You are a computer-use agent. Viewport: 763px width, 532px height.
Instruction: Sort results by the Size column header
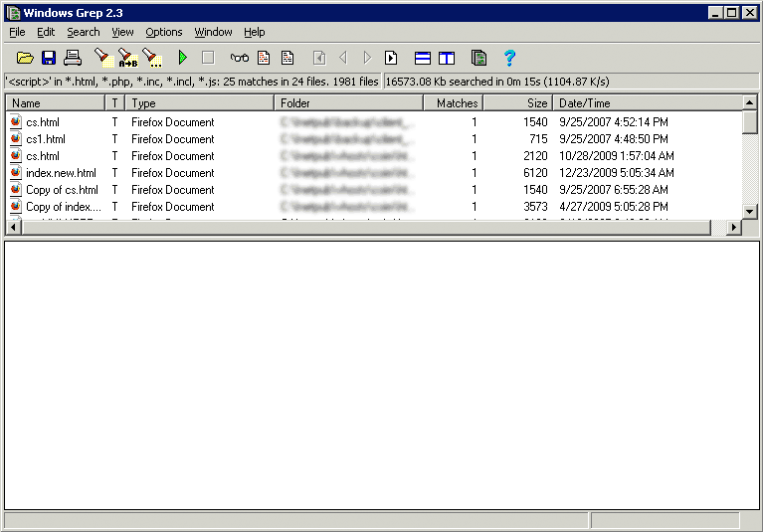tap(517, 103)
